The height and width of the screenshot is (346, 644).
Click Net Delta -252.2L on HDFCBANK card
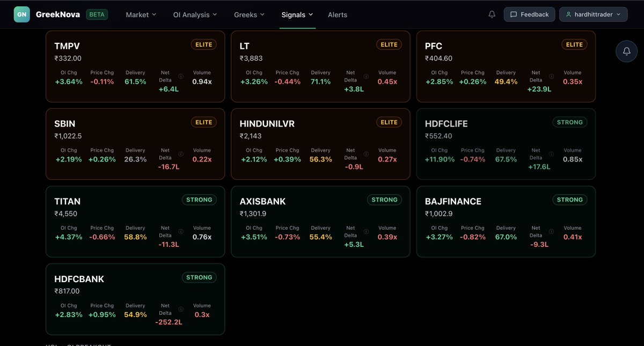click(169, 322)
